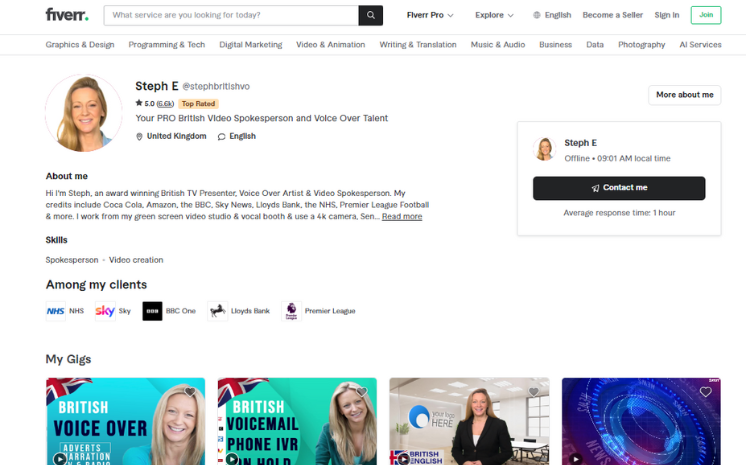The height and width of the screenshot is (465, 746).
Task: Click the Contact me button
Action: [619, 188]
